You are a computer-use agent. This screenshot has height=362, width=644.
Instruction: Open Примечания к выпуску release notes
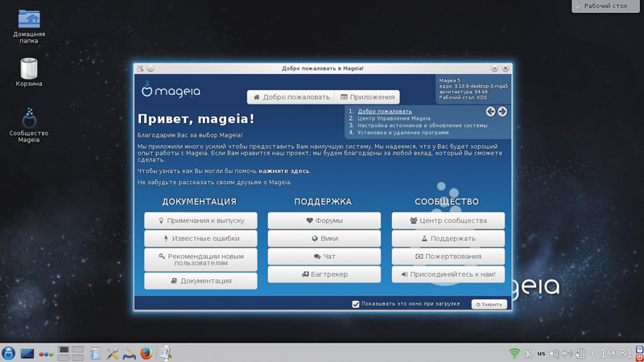coord(200,220)
